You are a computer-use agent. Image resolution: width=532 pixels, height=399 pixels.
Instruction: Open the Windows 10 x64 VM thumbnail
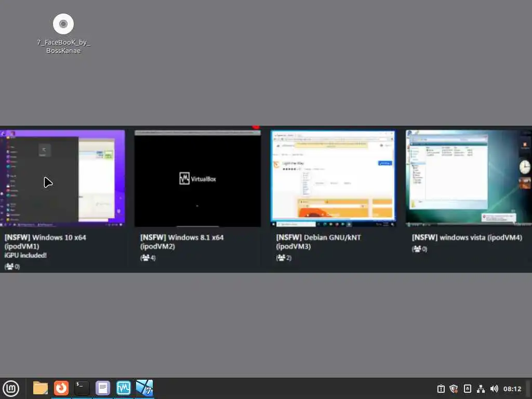(x=62, y=178)
